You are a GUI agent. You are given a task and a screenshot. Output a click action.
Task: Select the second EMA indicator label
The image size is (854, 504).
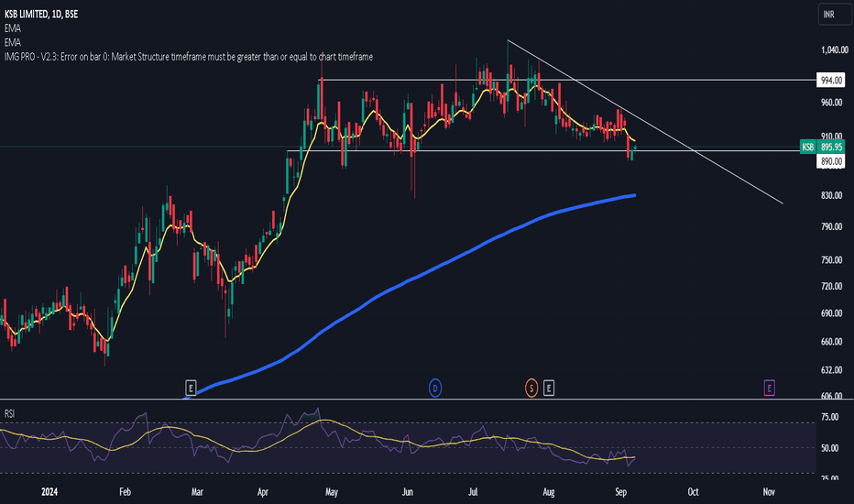coord(13,42)
